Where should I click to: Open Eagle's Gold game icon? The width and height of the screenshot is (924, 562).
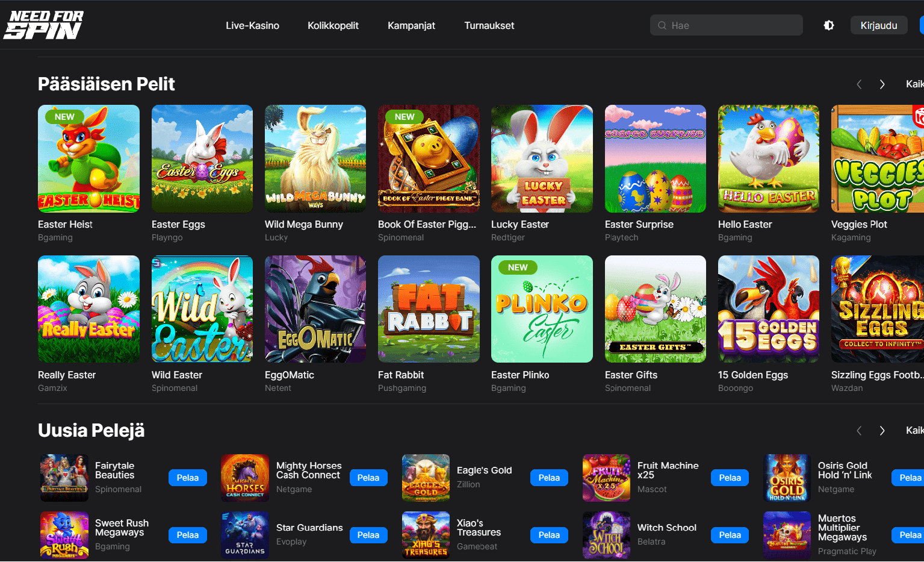click(426, 478)
